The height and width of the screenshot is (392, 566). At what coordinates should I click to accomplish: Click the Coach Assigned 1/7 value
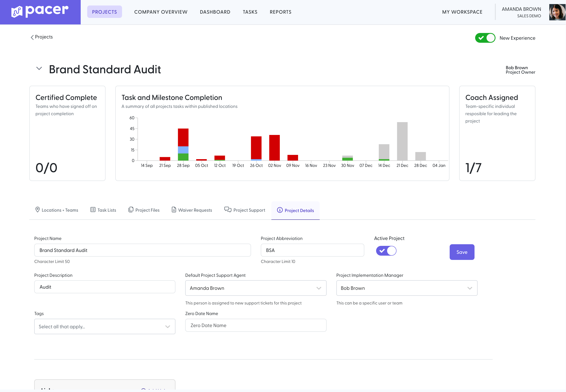click(x=473, y=168)
